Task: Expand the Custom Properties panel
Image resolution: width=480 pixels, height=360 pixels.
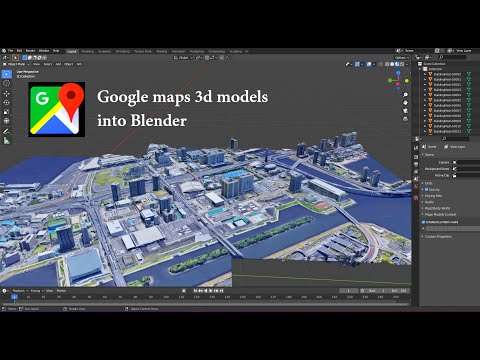Action: [x=437, y=236]
